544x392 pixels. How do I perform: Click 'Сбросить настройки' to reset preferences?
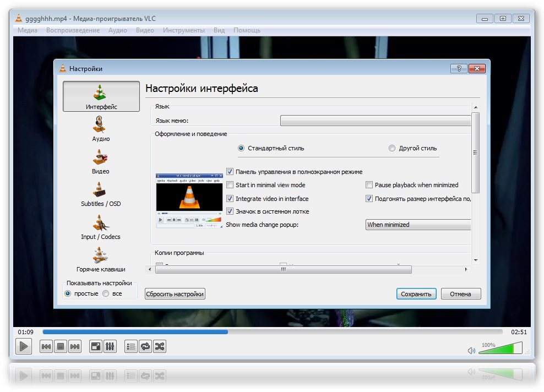tap(175, 294)
